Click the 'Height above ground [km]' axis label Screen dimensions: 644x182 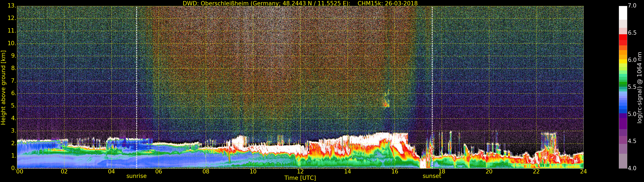[x=3, y=88]
